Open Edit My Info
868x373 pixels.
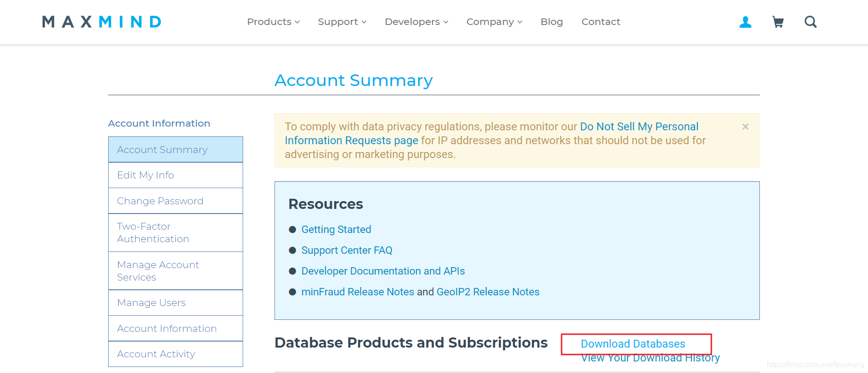[x=176, y=175]
